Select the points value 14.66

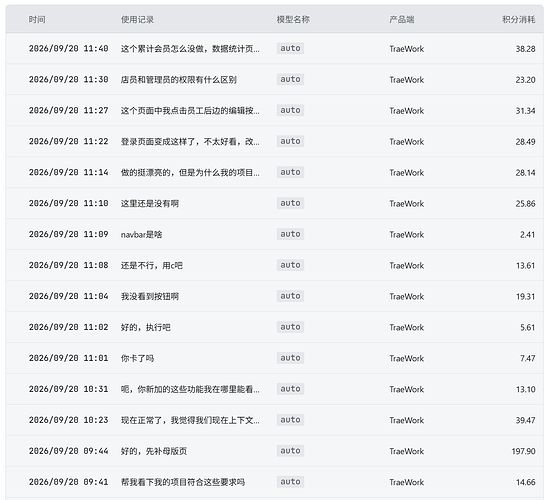coord(526,482)
